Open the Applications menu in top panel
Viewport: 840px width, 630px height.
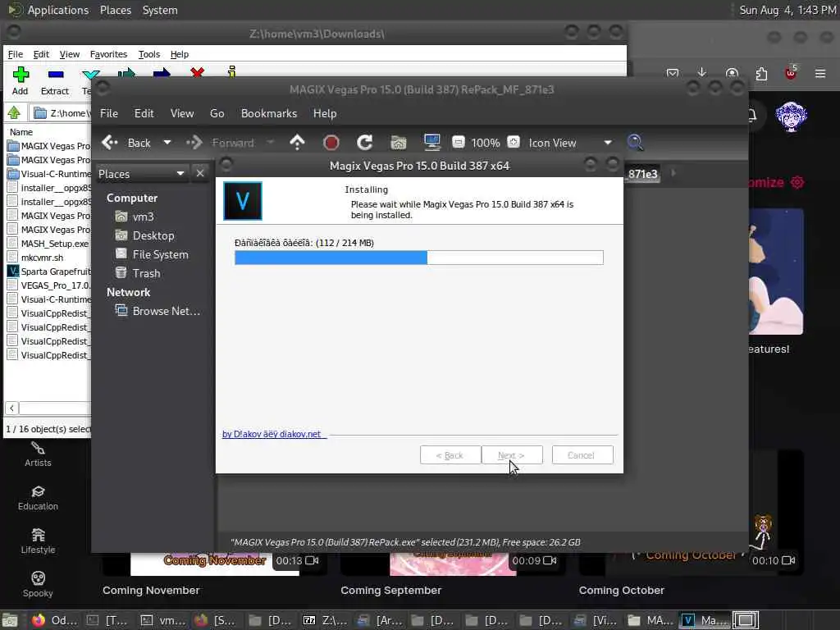tap(58, 10)
